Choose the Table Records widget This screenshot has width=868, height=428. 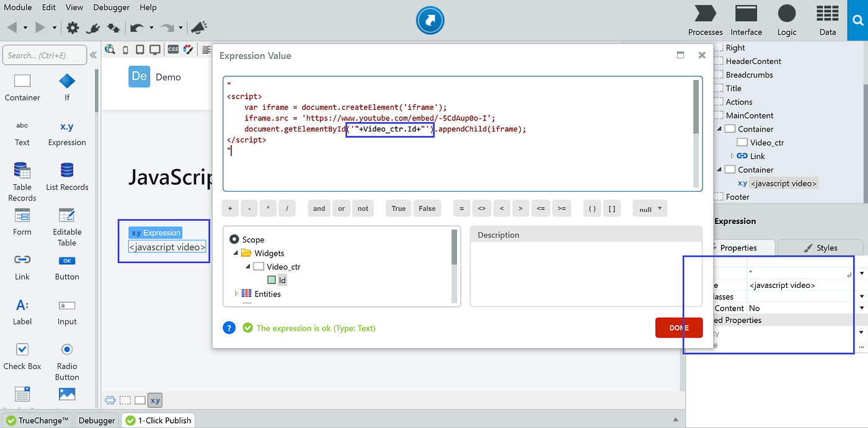[x=22, y=176]
